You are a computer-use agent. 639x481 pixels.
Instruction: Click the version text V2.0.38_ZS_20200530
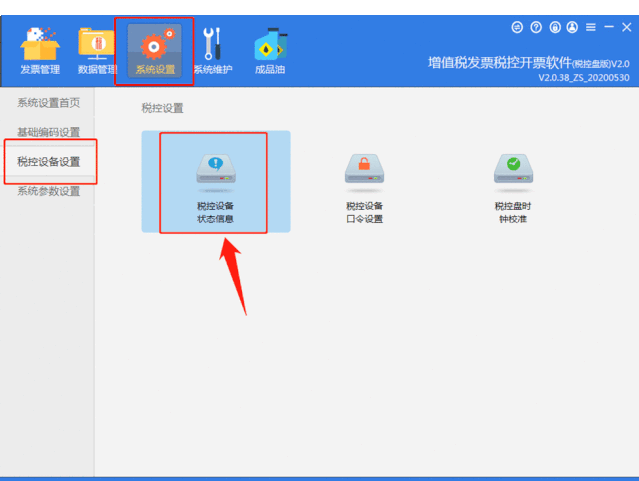584,77
